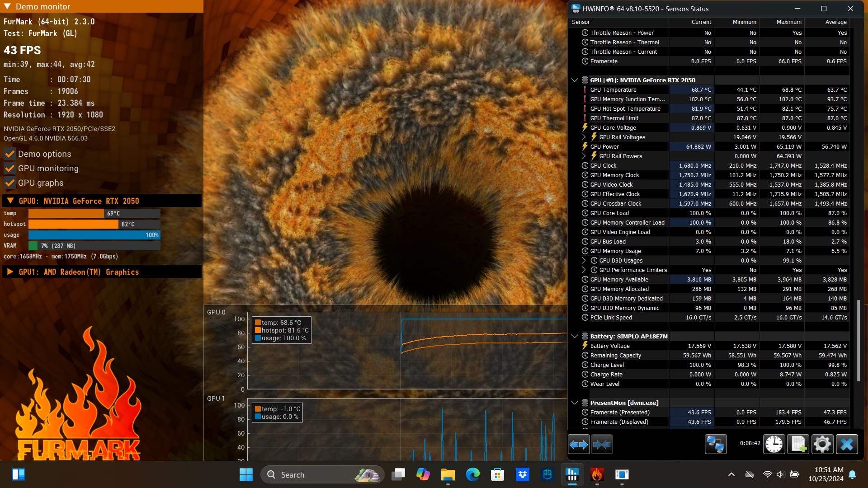This screenshot has width=868, height=488.
Task: Expand GPU Rail Voltages row
Action: [x=584, y=137]
